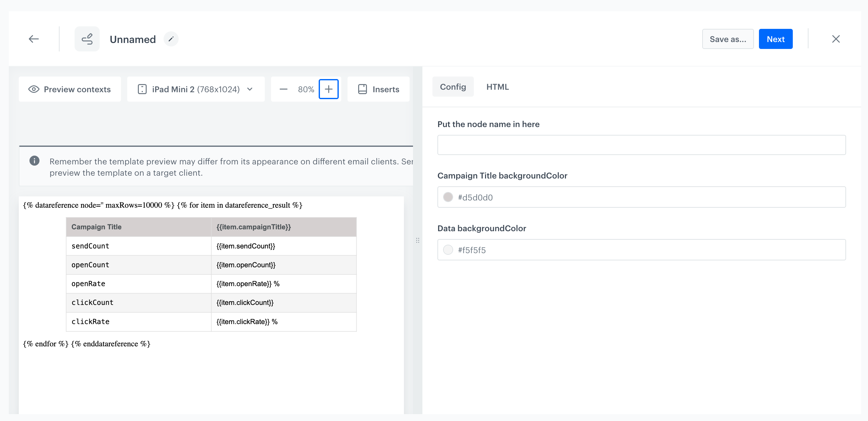Click the pencil edit icon next to Unnamed
This screenshot has height=421, width=868.
171,39
